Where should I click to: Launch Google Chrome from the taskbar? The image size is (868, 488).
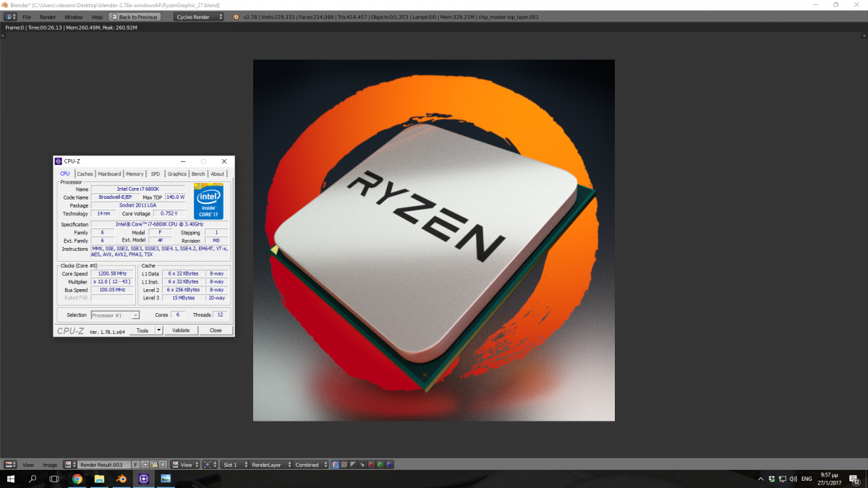coord(77,479)
